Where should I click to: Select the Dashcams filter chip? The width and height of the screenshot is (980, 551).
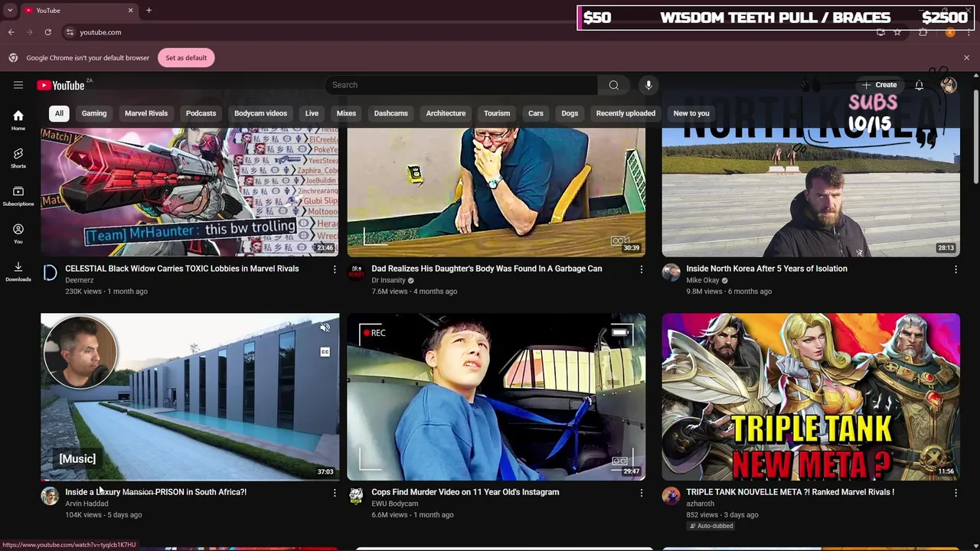(x=390, y=113)
